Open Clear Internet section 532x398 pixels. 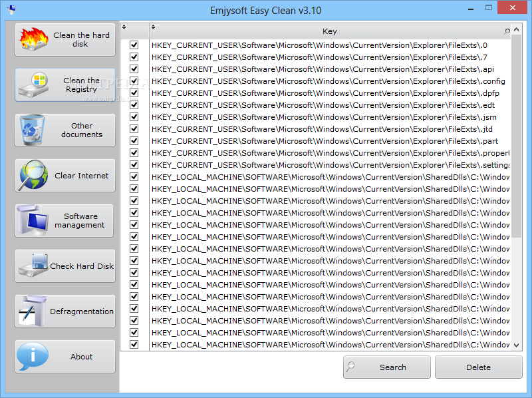(65, 176)
